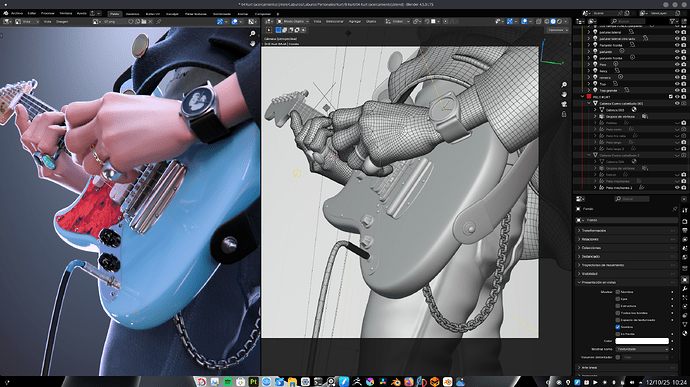Hide PELO KURT collection with its eye icon
This screenshot has width=690, height=387.
(677, 97)
